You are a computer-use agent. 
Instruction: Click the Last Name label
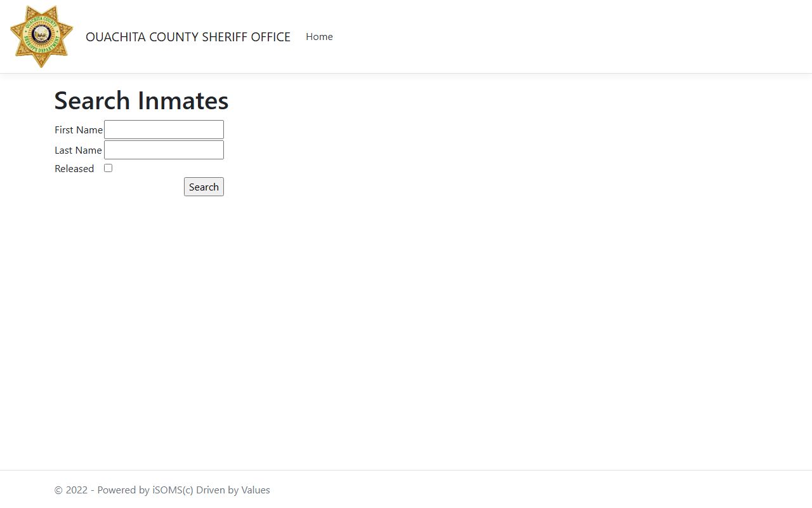point(78,150)
